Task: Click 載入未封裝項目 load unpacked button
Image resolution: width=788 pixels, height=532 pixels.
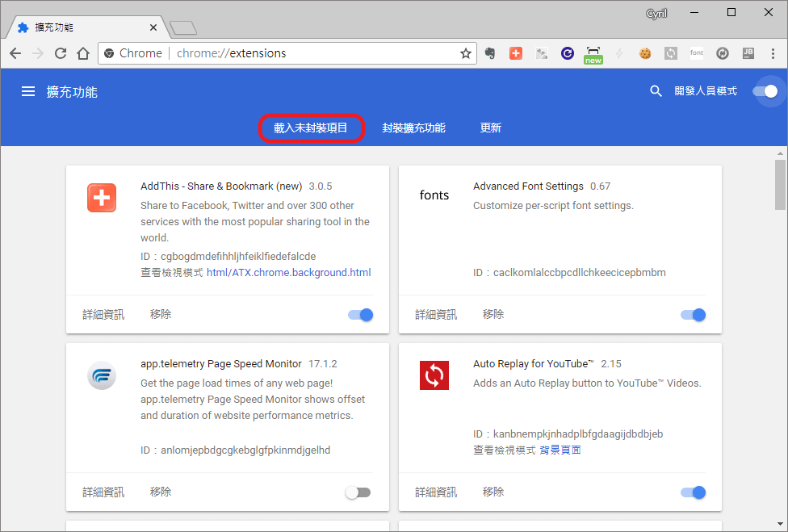Action: 311,128
